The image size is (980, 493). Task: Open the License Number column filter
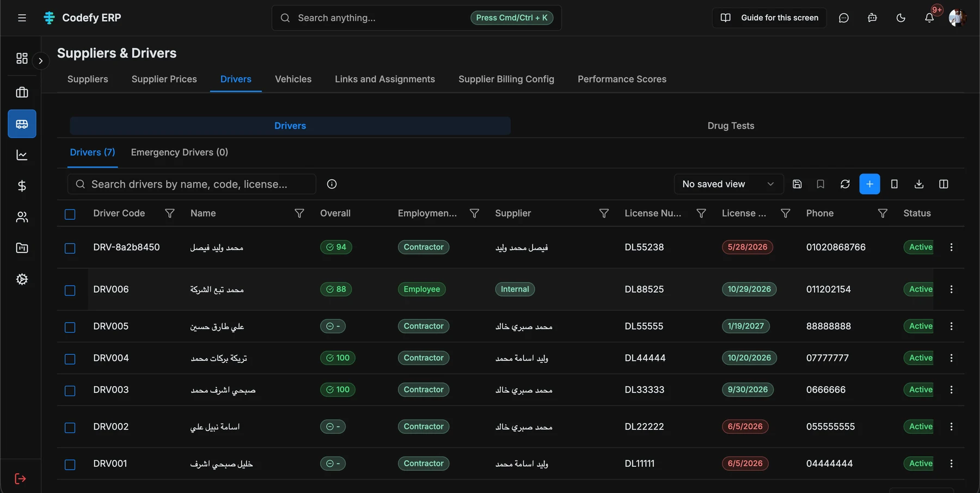[x=701, y=213]
